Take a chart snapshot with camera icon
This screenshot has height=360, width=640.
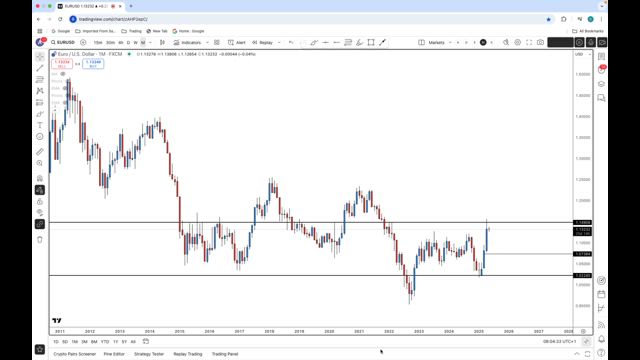pyautogui.click(x=540, y=42)
